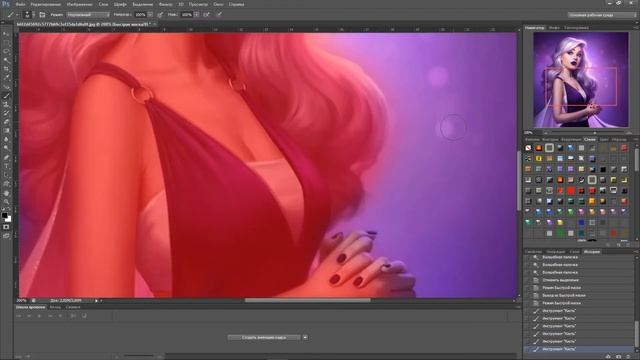Open the workspace switcher dropdown

(602, 15)
